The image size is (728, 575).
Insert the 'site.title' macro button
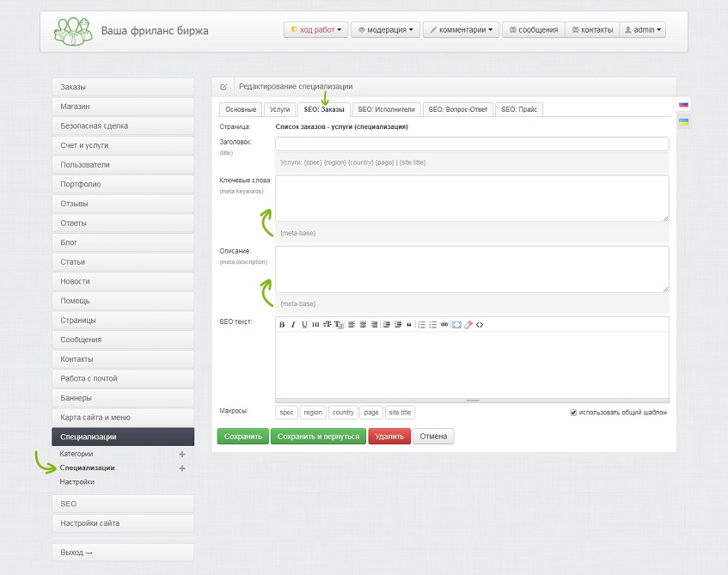tap(400, 413)
